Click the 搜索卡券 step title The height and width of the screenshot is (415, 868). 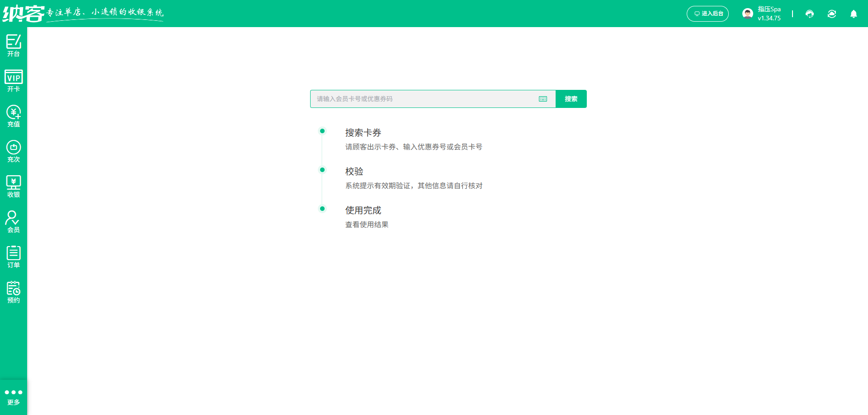[363, 133]
